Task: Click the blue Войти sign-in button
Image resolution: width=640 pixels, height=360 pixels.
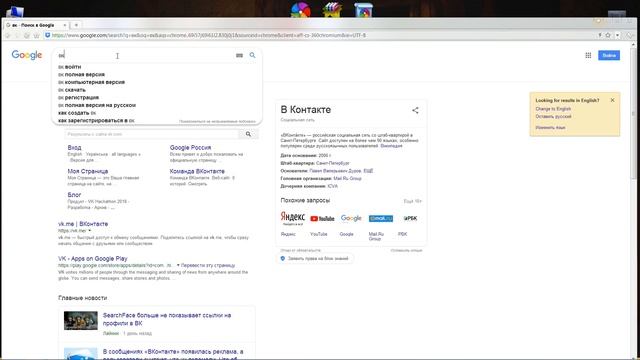Action: pyautogui.click(x=609, y=55)
